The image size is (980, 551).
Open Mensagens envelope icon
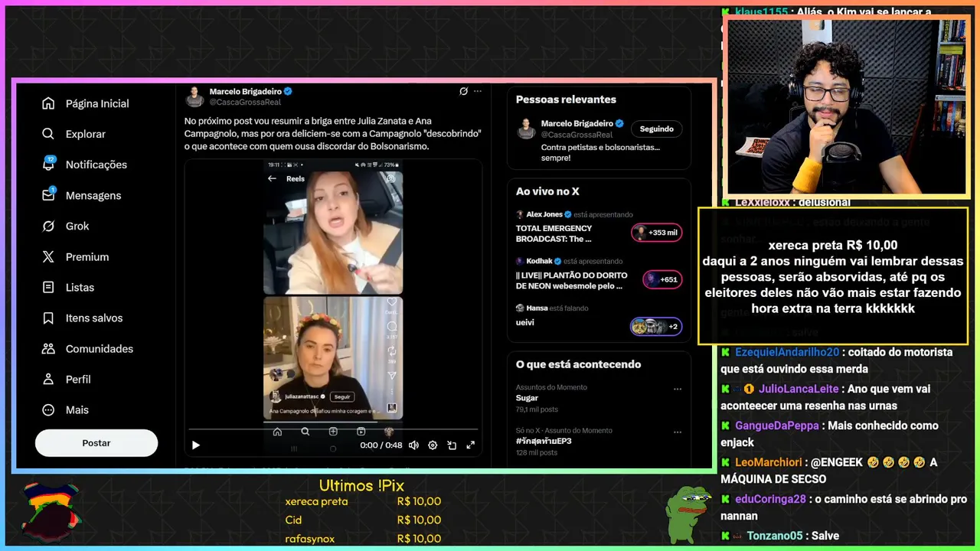48,195
